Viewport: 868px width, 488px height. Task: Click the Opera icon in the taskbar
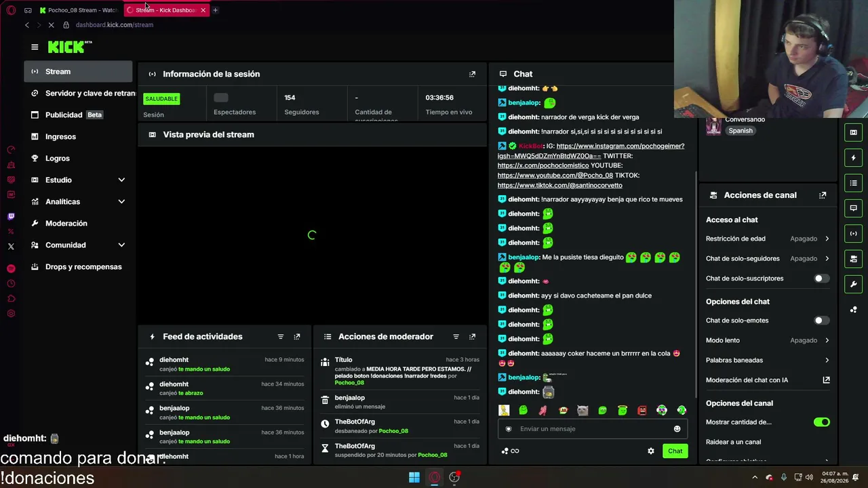(435, 477)
